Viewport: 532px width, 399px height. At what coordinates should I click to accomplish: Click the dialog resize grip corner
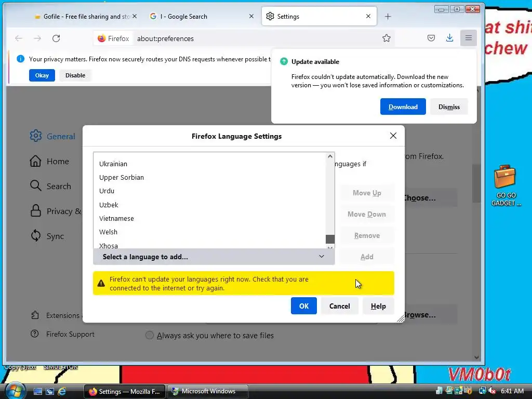click(401, 318)
